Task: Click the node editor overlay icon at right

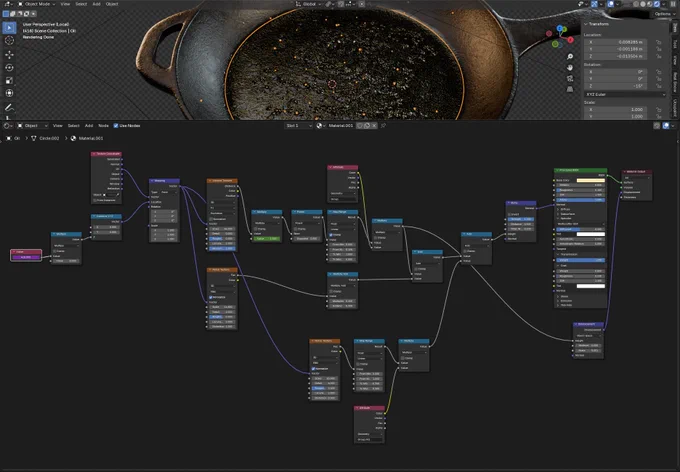Action: point(666,125)
